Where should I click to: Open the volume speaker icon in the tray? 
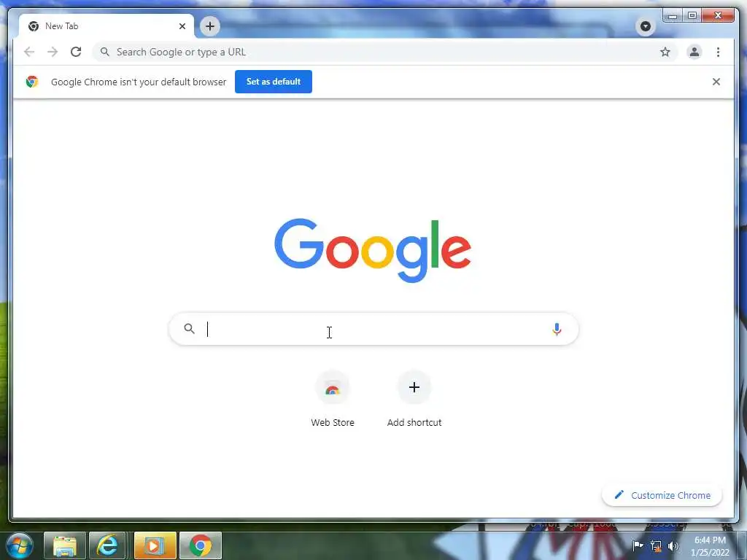673,546
